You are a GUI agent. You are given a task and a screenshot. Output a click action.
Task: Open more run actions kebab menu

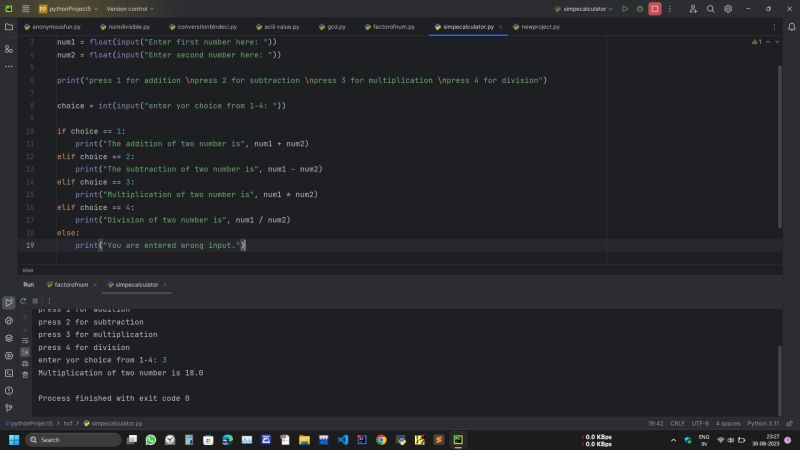click(670, 9)
